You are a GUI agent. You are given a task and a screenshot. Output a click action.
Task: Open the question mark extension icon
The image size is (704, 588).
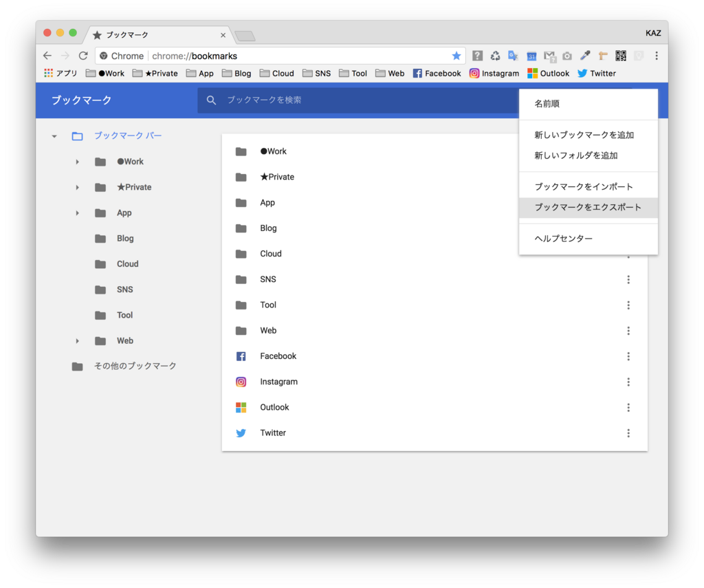pos(477,56)
